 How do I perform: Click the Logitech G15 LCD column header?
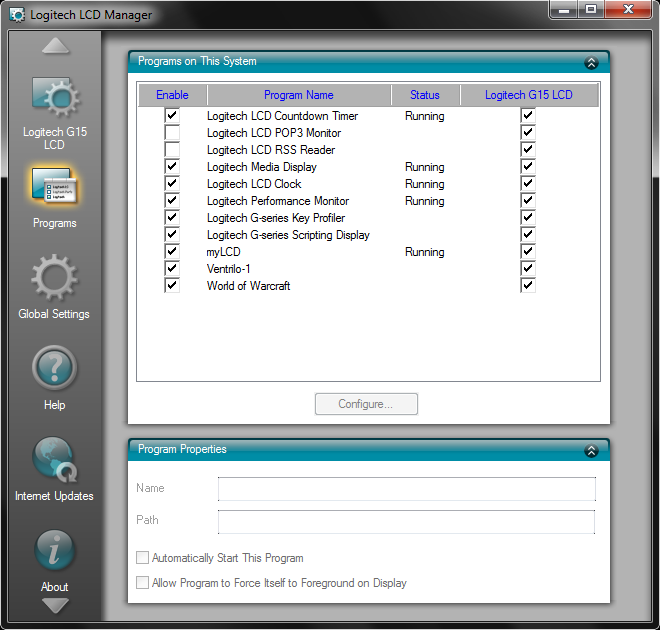[x=529, y=95]
